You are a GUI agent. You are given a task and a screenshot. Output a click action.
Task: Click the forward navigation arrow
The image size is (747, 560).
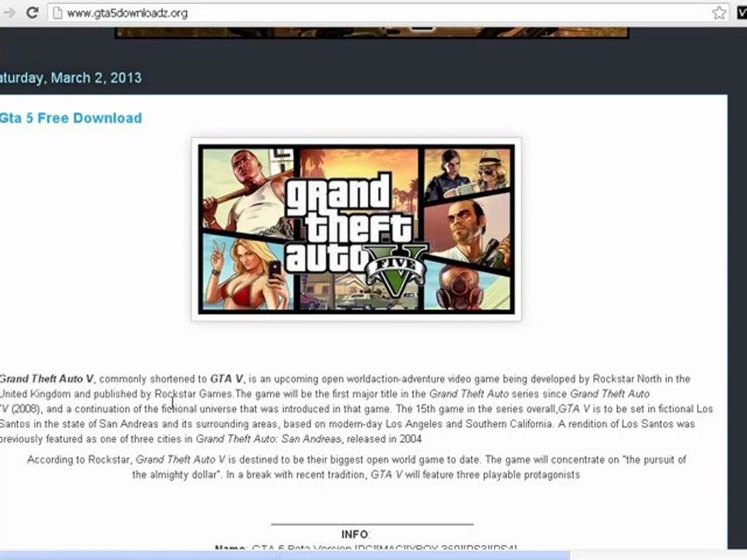coord(9,13)
